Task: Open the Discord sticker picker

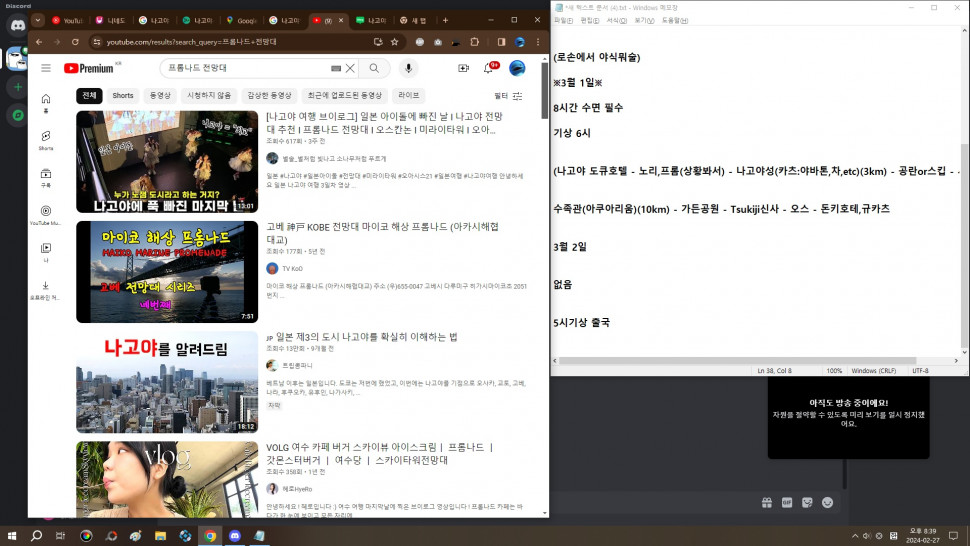Action: pos(807,503)
